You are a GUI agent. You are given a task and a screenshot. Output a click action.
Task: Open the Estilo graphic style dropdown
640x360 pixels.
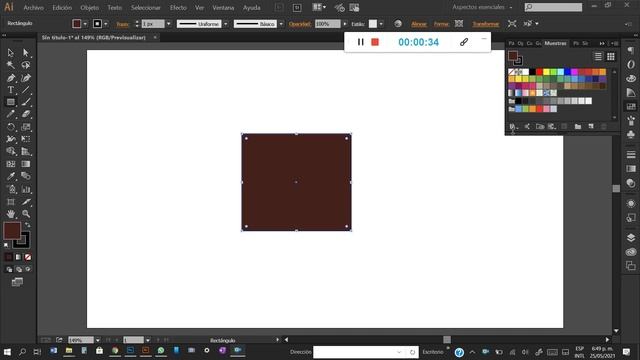click(381, 24)
